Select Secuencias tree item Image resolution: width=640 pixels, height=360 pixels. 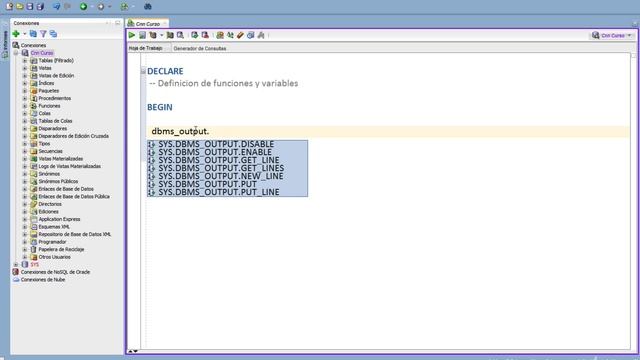[51, 151]
